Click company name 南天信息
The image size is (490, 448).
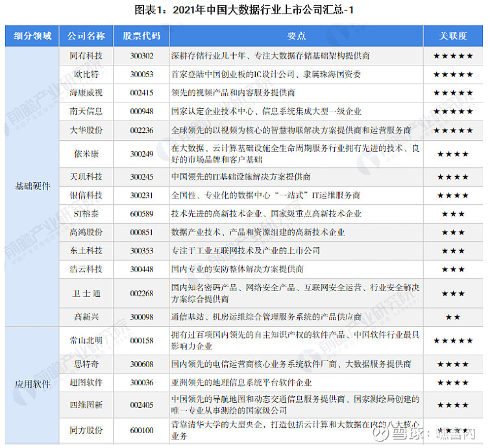[86, 111]
